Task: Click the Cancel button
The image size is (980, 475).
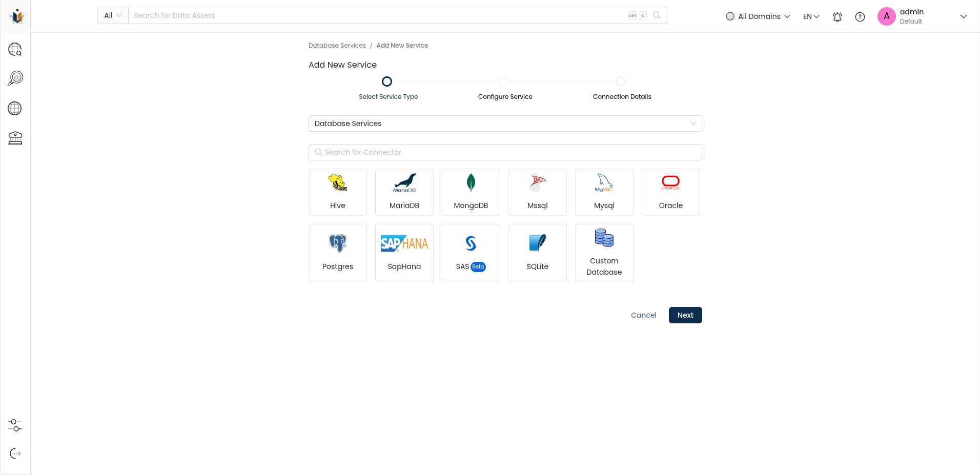Action: [644, 315]
